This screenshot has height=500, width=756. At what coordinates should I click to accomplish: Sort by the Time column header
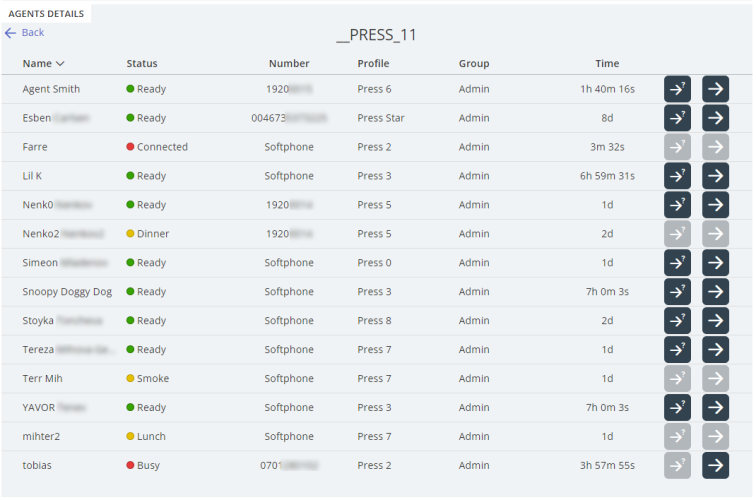pos(607,64)
